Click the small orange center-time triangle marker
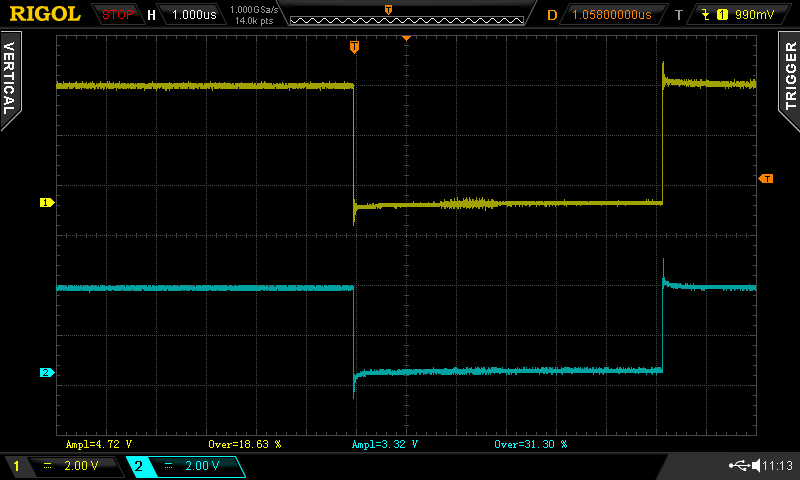The width and height of the screenshot is (800, 480). tap(407, 38)
